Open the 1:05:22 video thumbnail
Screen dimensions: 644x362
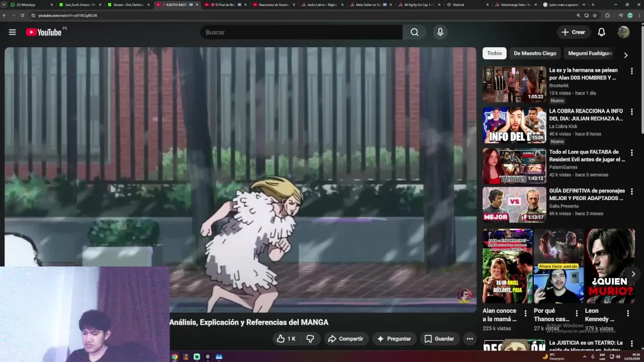point(514,84)
